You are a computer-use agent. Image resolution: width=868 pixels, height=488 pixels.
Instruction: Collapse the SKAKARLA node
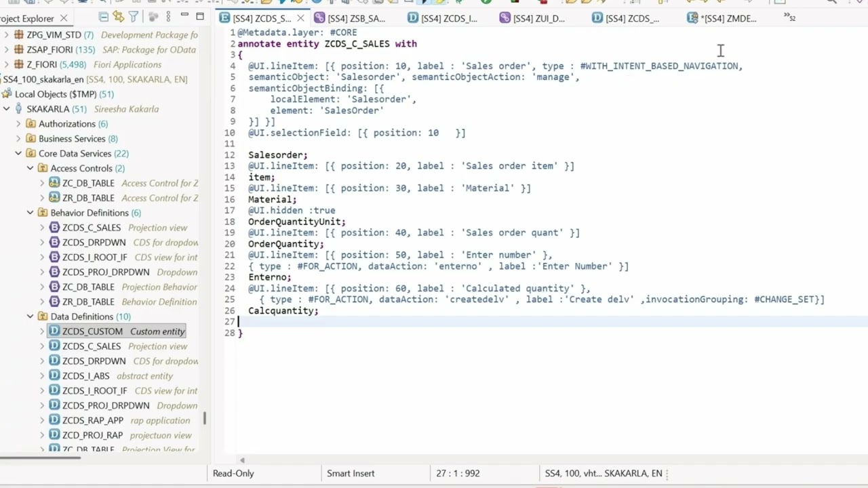click(7, 109)
